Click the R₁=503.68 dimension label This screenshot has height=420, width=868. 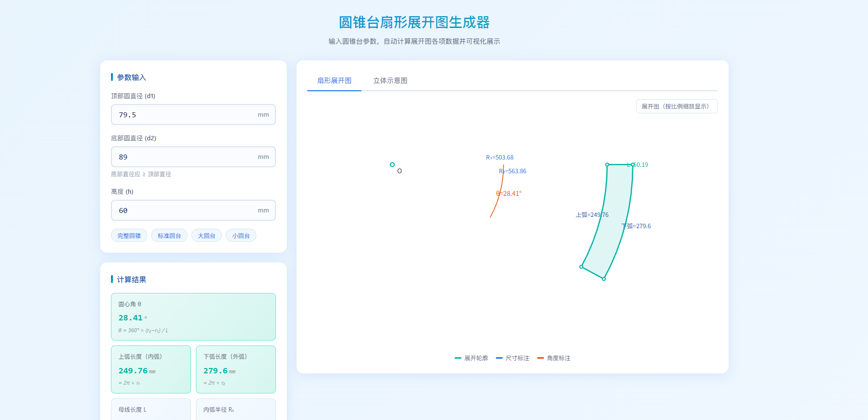500,157
